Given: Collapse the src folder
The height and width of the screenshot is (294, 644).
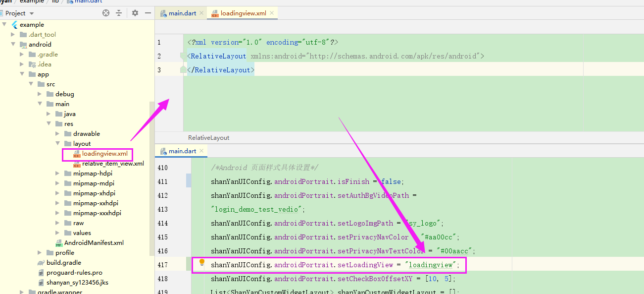Looking at the screenshot, I should pyautogui.click(x=31, y=84).
